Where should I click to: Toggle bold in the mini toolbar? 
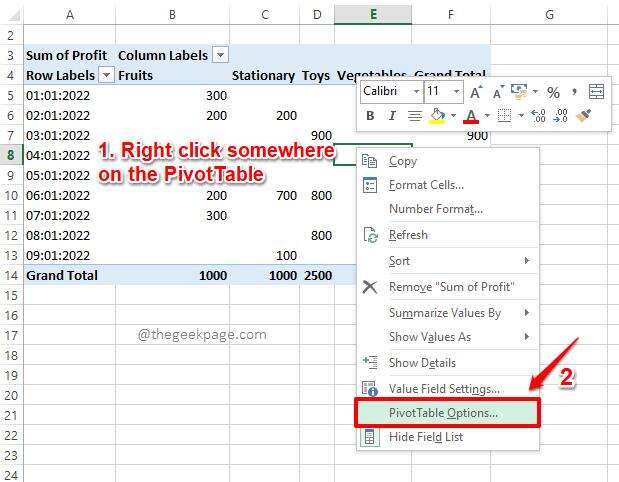pos(369,116)
